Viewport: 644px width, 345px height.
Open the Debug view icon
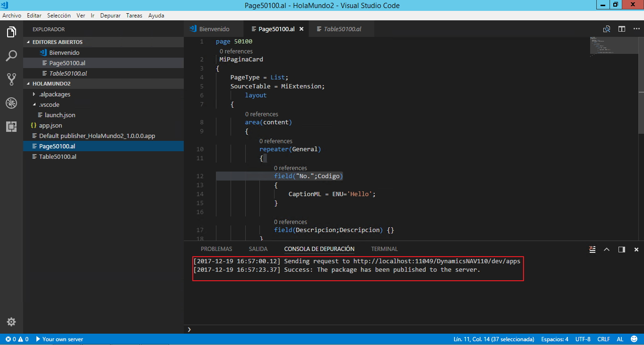coord(11,103)
